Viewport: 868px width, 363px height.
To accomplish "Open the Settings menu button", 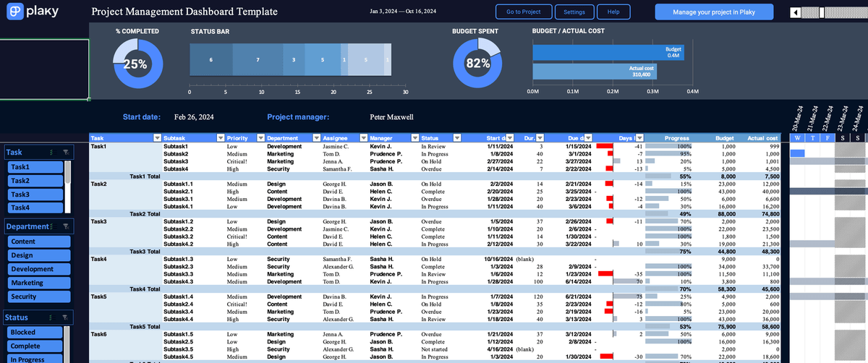I will (574, 12).
